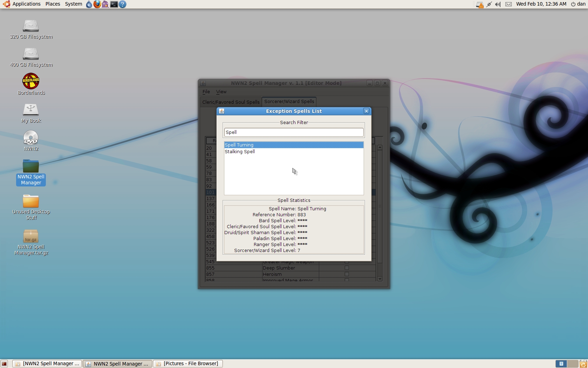Open the volume control in system tray
This screenshot has width=588, height=368.
498,4
